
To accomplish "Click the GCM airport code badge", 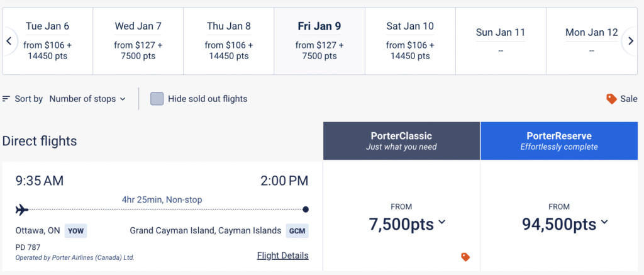I will (297, 230).
